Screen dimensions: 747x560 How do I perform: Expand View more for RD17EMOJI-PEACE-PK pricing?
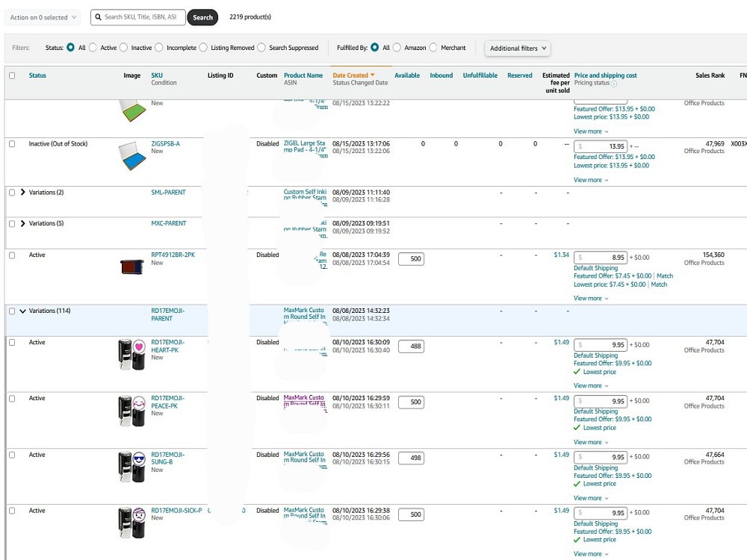(x=591, y=442)
